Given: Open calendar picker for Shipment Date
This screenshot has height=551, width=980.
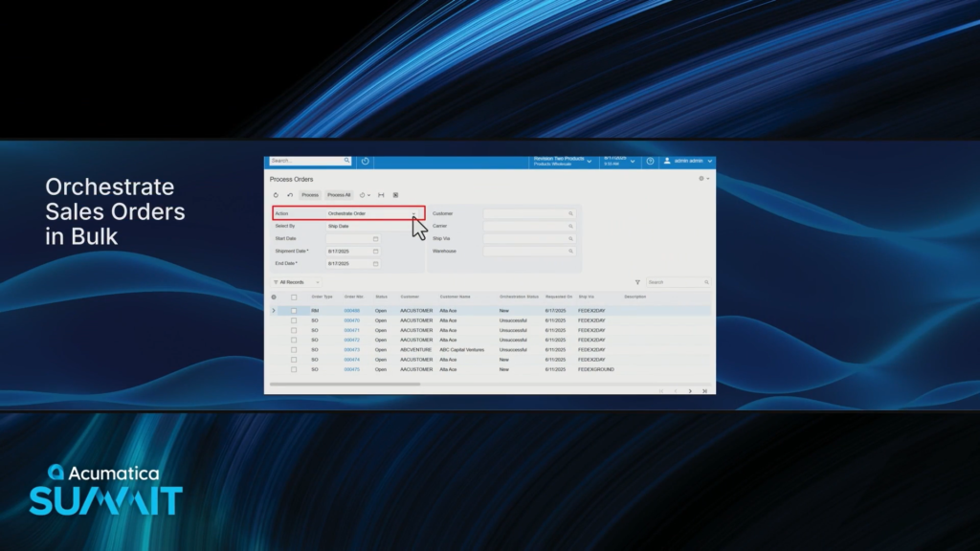Looking at the screenshot, I should tap(375, 251).
